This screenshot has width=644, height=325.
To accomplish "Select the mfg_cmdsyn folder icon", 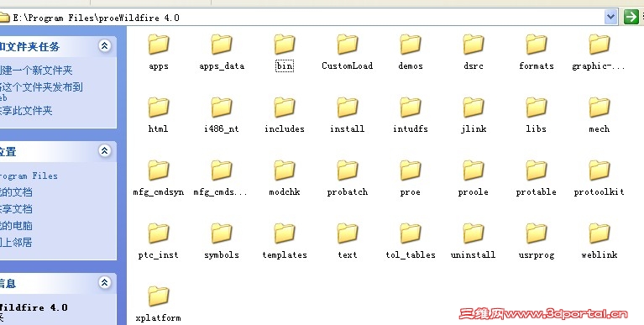I will tap(159, 170).
